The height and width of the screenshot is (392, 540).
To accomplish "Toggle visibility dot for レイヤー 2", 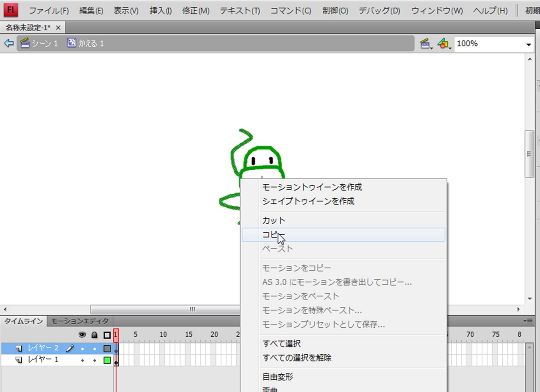I will click(x=82, y=348).
